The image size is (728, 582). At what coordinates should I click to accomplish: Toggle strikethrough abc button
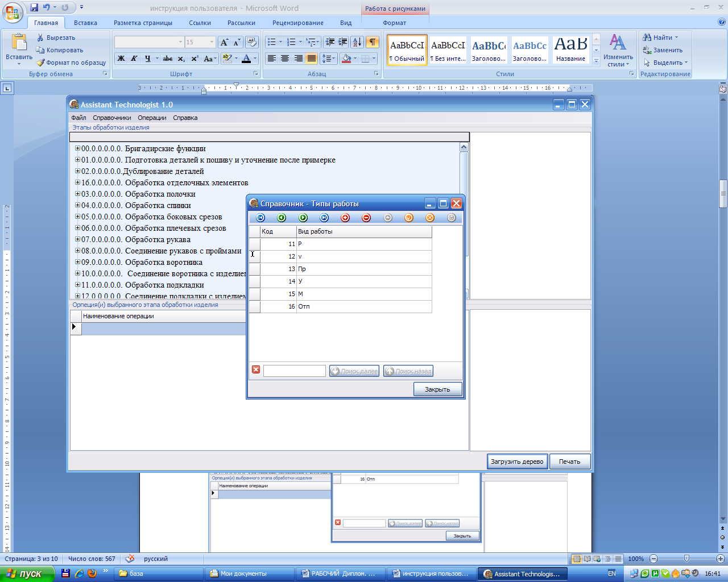pos(168,59)
